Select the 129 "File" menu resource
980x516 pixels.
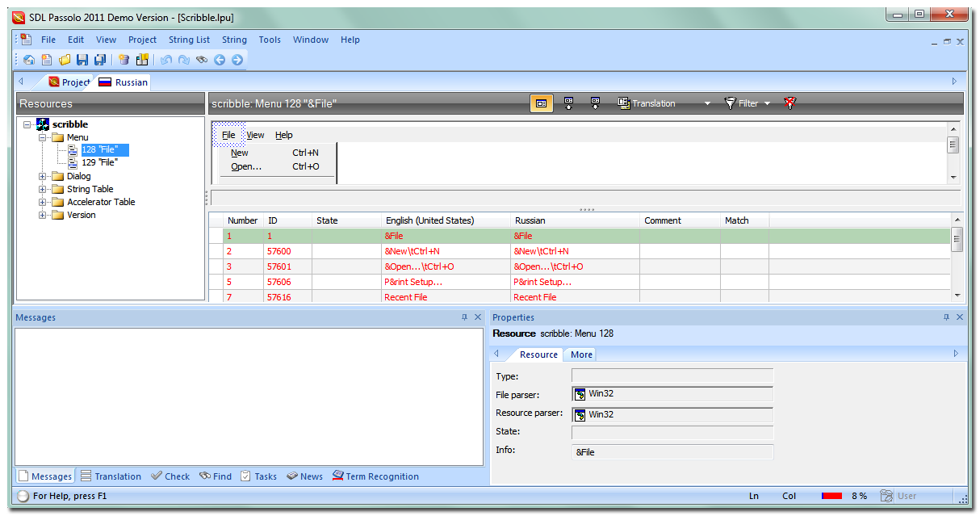pyautogui.click(x=99, y=162)
